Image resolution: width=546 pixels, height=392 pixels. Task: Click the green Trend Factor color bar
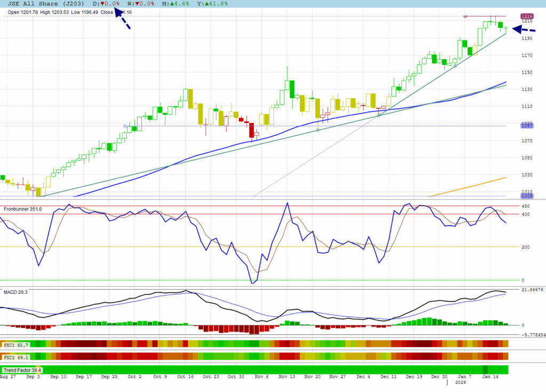click(x=267, y=370)
